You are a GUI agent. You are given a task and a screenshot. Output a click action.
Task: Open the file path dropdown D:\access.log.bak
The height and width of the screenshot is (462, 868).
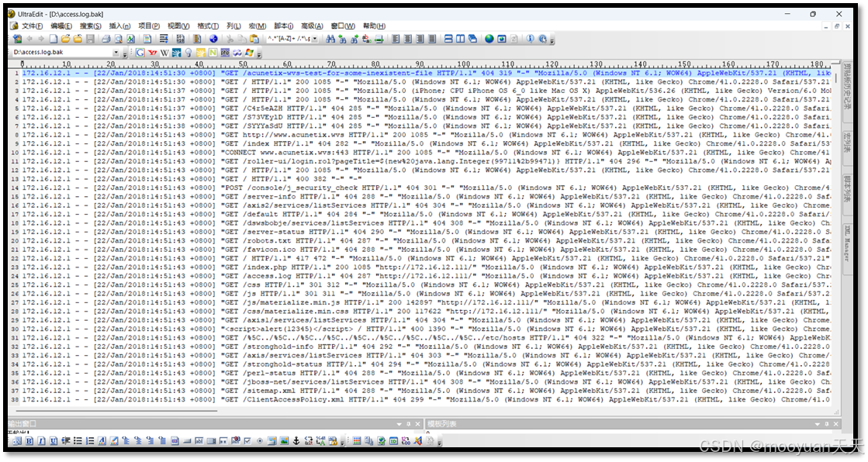pyautogui.click(x=116, y=53)
